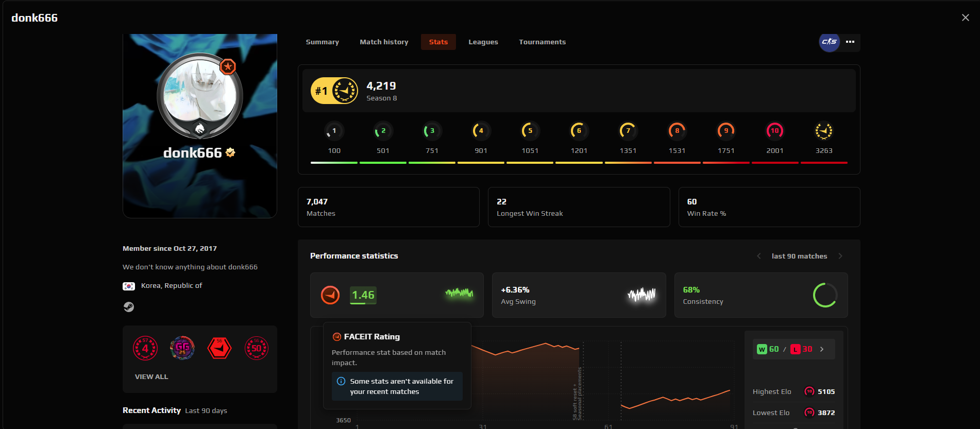Click the Member since Oct 27, 2017 text
The image size is (980, 429).
[170, 248]
